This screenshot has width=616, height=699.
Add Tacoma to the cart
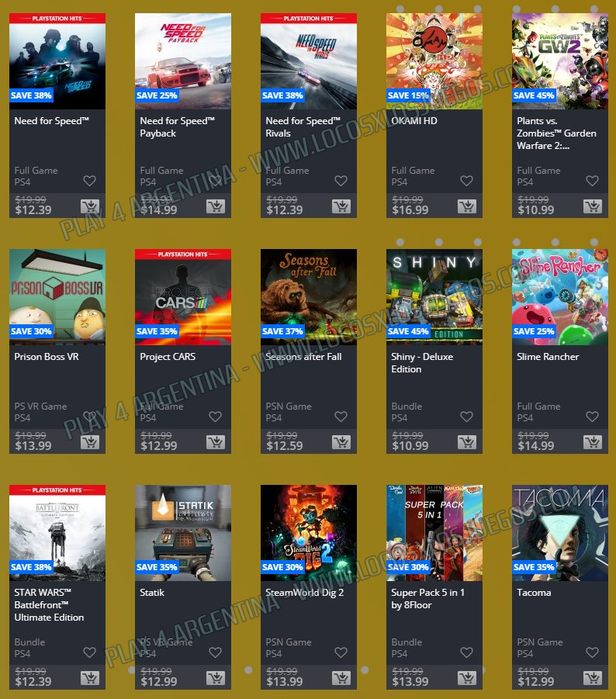pyautogui.click(x=593, y=678)
